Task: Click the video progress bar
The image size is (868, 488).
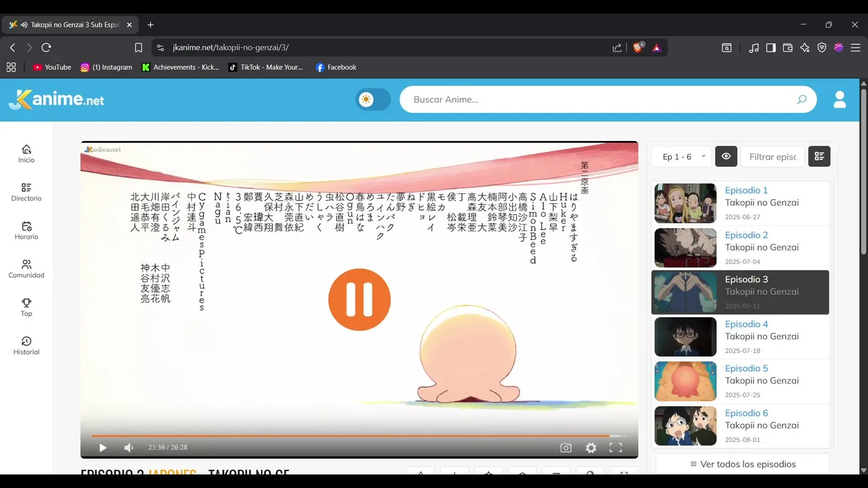Action: [359, 436]
